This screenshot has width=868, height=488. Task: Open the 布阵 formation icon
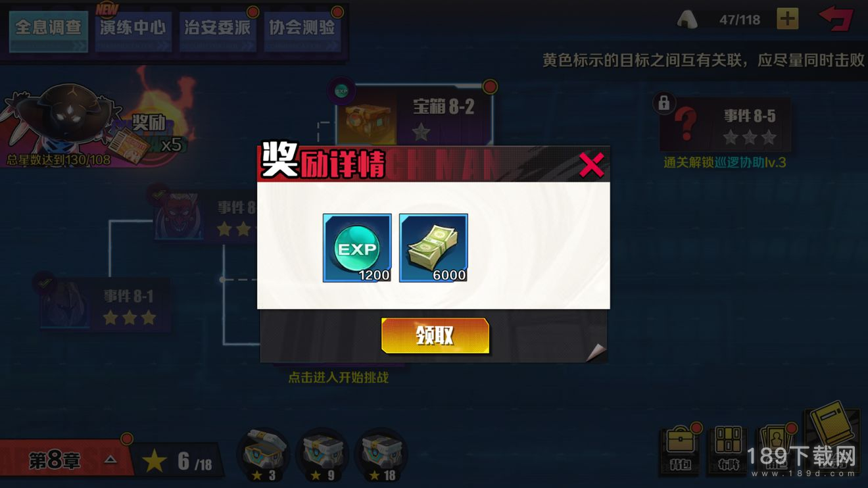[x=728, y=450]
